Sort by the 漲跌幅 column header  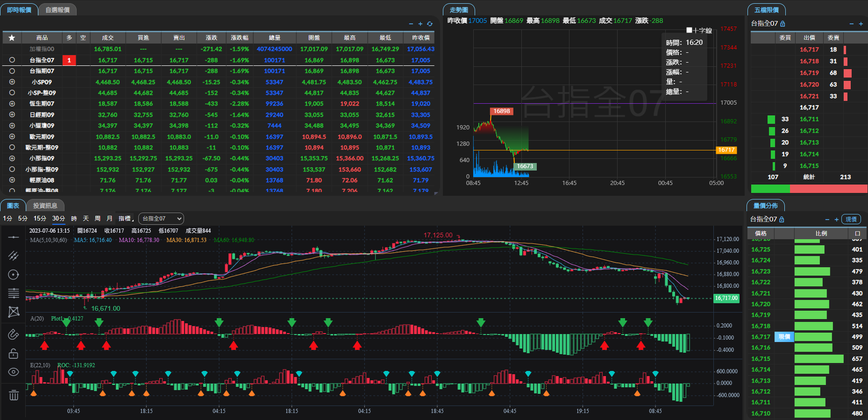click(239, 37)
